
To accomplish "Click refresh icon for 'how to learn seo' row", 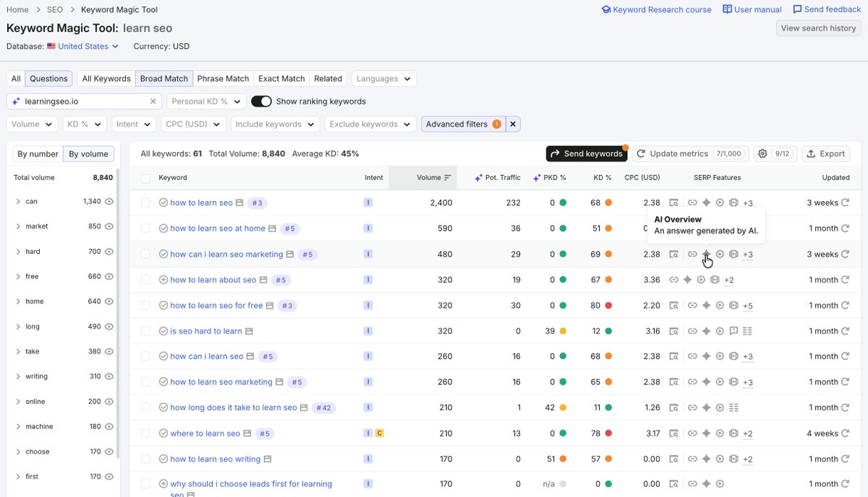I will (x=845, y=203).
